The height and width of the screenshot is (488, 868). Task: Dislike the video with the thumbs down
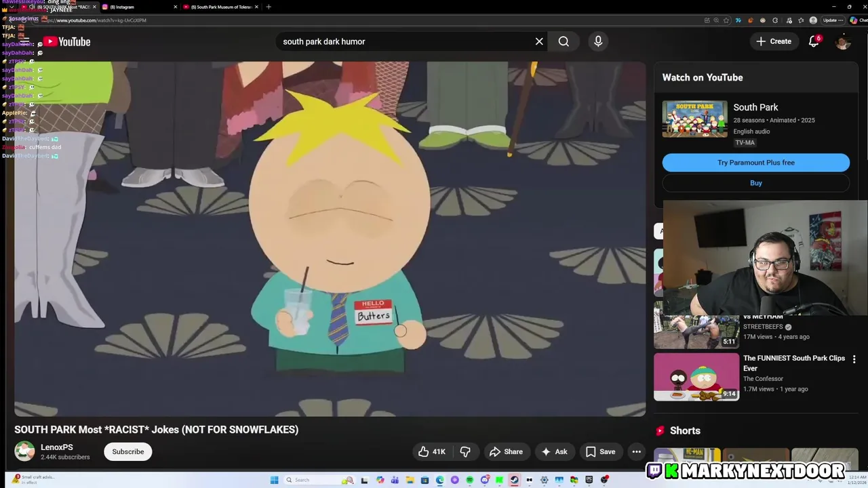click(x=465, y=451)
